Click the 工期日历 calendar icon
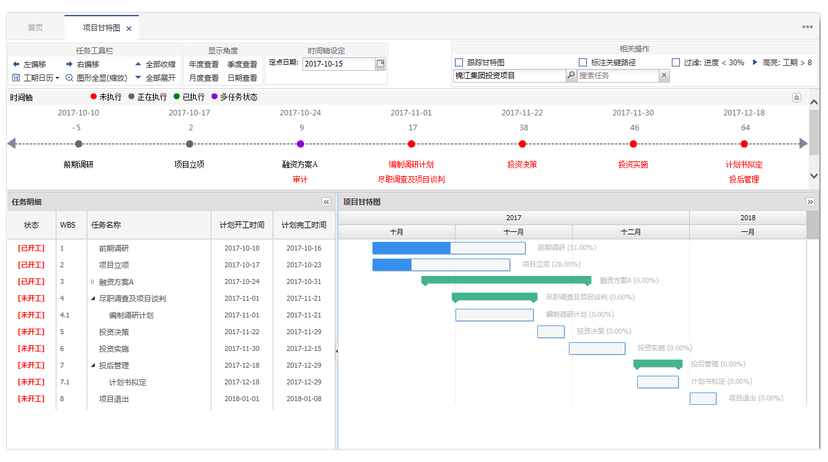Screen dimensions: 828x462 click(16, 78)
